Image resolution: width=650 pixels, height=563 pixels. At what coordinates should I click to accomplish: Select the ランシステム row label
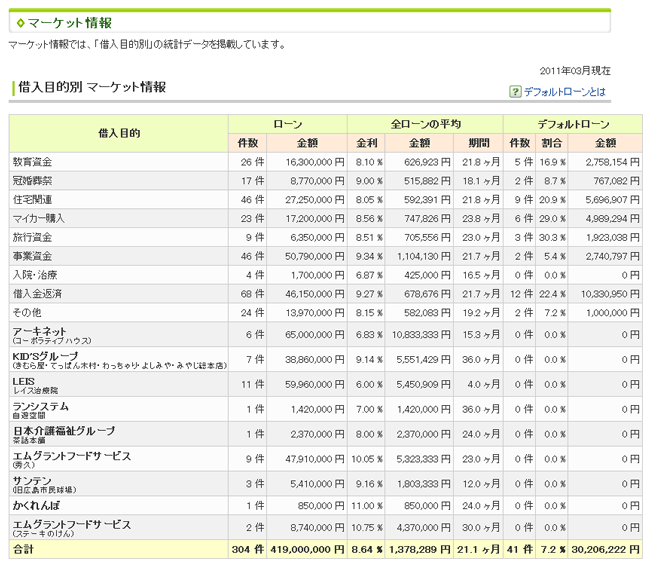point(41,406)
